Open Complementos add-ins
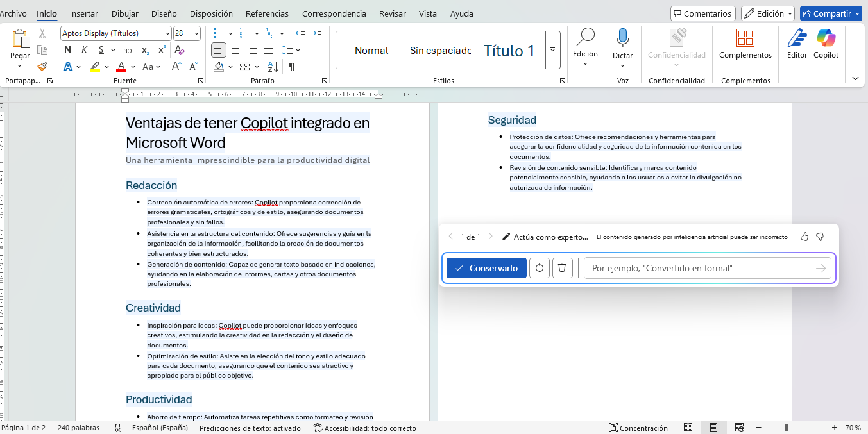This screenshot has width=868, height=434. click(x=745, y=44)
